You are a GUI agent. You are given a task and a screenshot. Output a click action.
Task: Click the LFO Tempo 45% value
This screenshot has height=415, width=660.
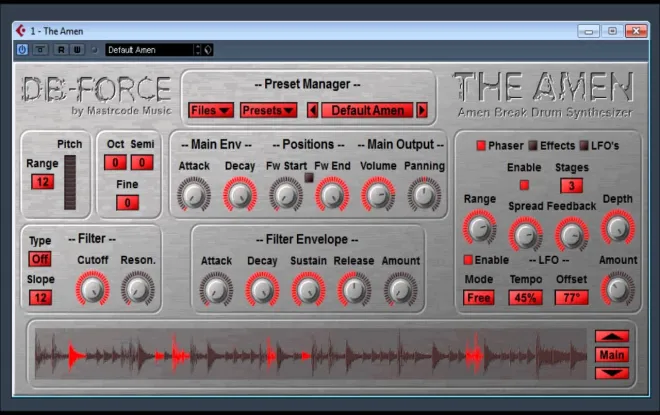coord(525,298)
